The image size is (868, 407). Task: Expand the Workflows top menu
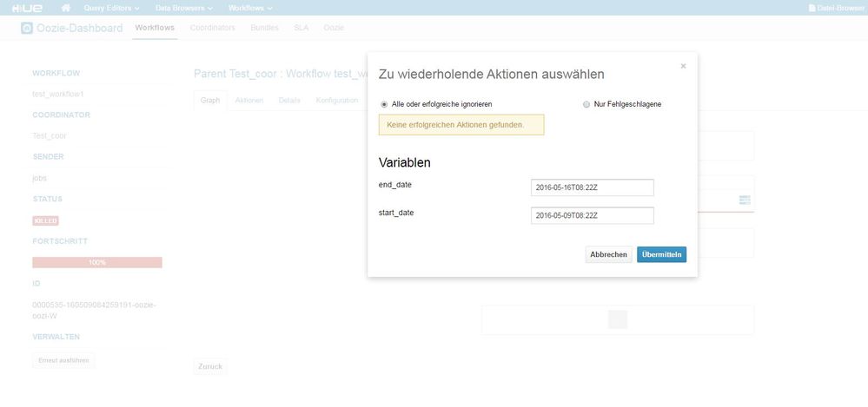tap(250, 9)
